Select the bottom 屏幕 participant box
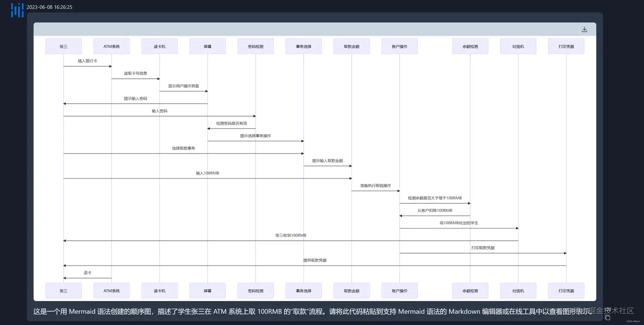This screenshot has width=644, height=325. tap(207, 291)
